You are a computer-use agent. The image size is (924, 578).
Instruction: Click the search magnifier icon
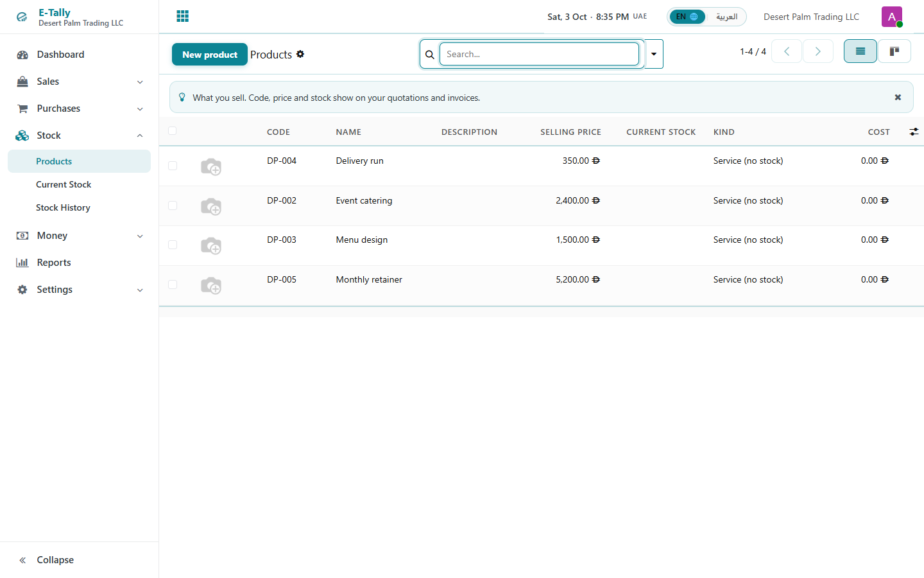pyautogui.click(x=430, y=55)
